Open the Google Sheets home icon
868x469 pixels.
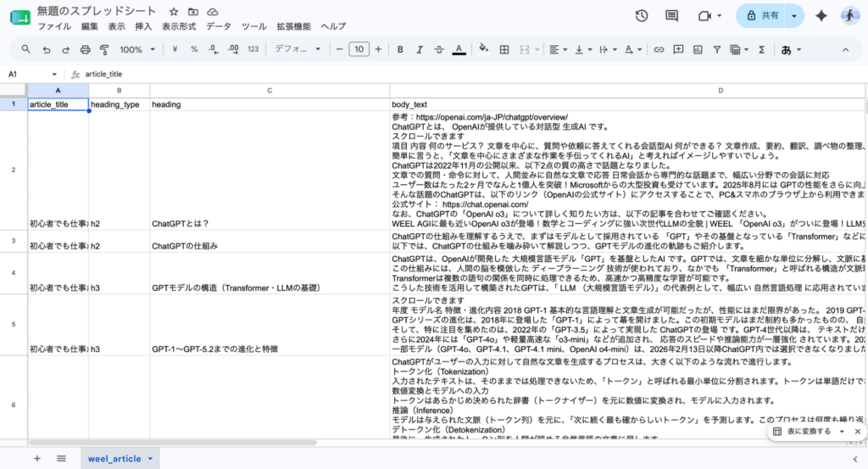[x=20, y=18]
